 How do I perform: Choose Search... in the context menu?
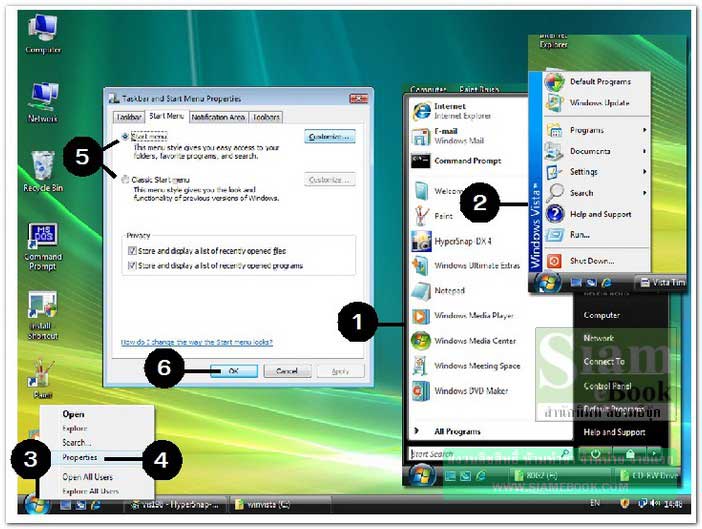click(77, 443)
